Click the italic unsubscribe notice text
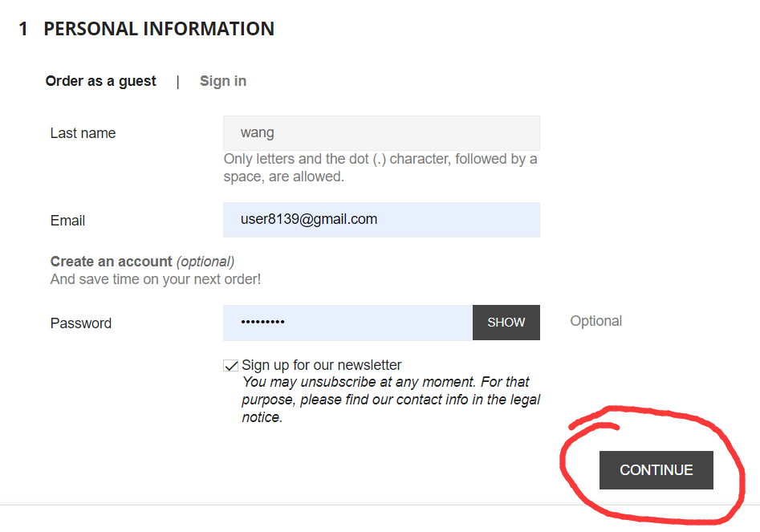The width and height of the screenshot is (760, 532). [391, 400]
